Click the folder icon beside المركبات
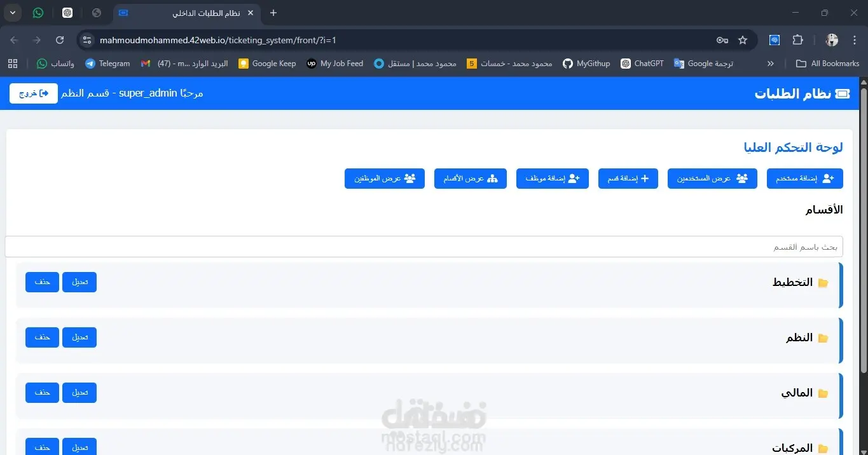Screen dimensions: 868x455 [x=823, y=449]
